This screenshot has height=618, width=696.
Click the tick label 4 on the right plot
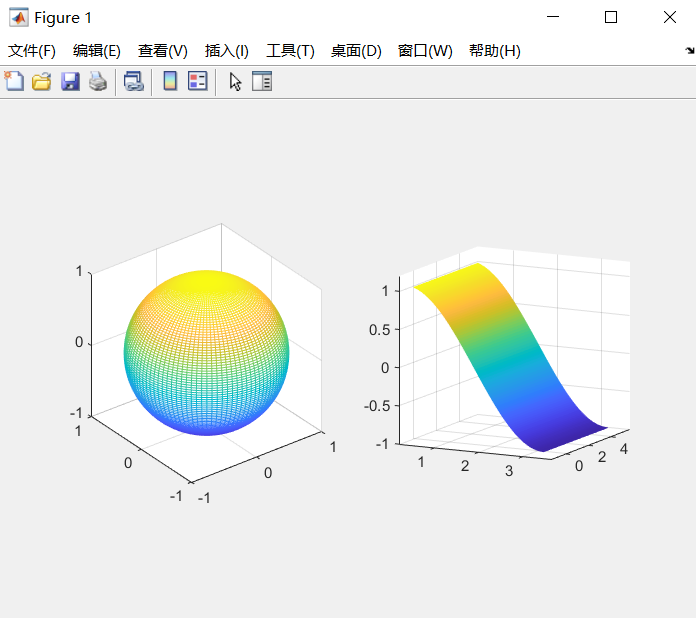point(624,449)
